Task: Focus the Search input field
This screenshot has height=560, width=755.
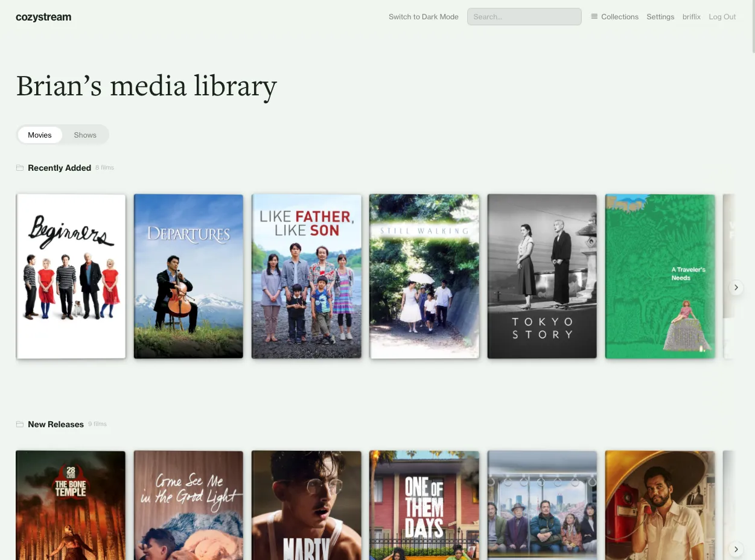Action: [x=524, y=17]
